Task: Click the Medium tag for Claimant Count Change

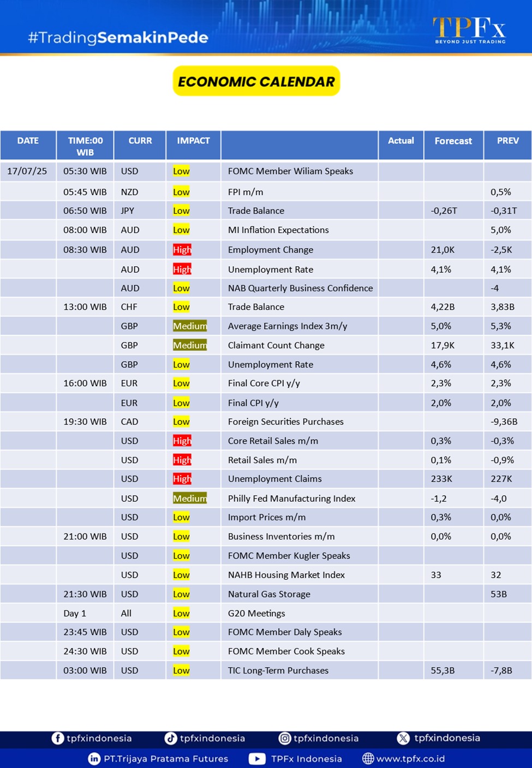Action: pos(190,345)
